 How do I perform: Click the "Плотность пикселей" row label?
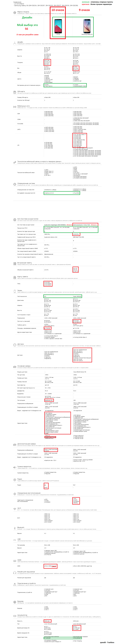24,321
